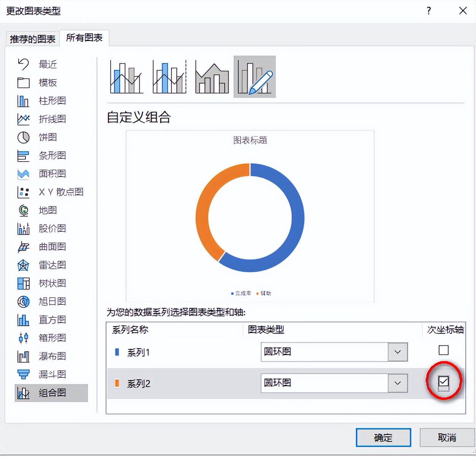The height and width of the screenshot is (457, 476).
Task: Open the chart type dropdown for 系列1
Action: coord(397,352)
